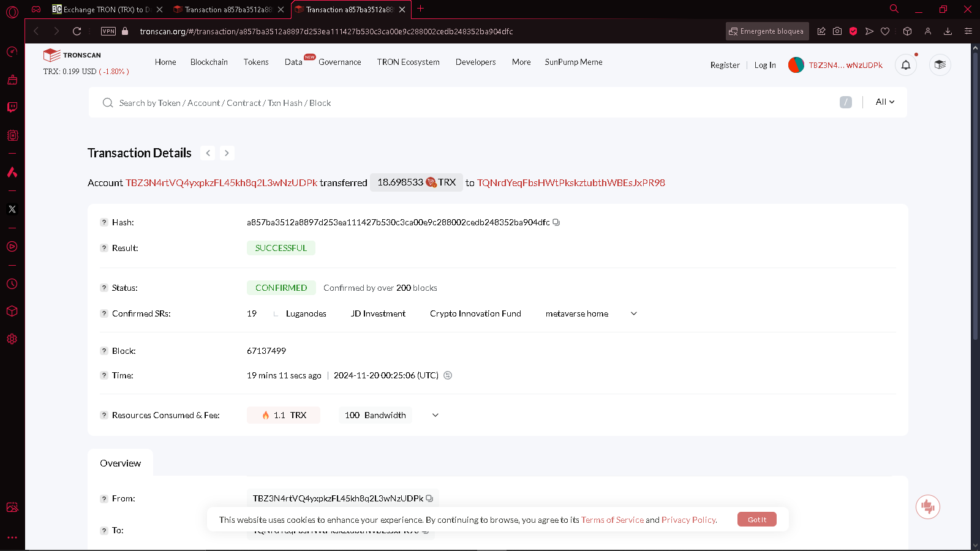Open the Blockchain nav menu

(x=209, y=62)
